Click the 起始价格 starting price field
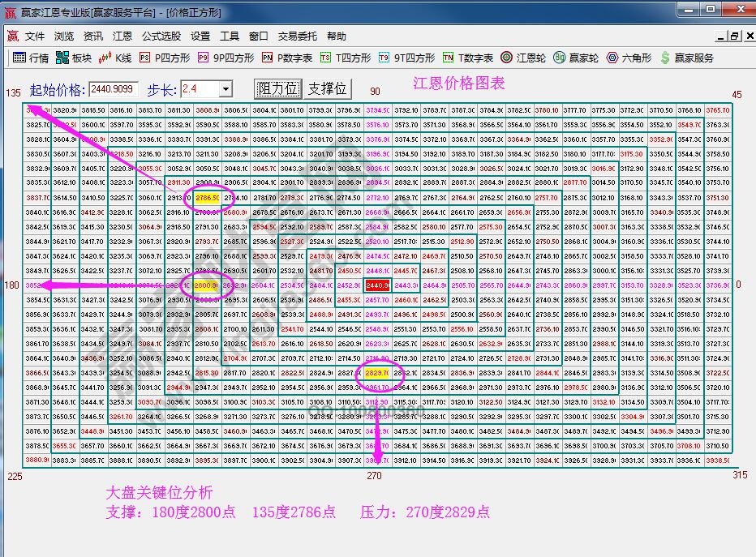The image size is (756, 557). (x=114, y=89)
